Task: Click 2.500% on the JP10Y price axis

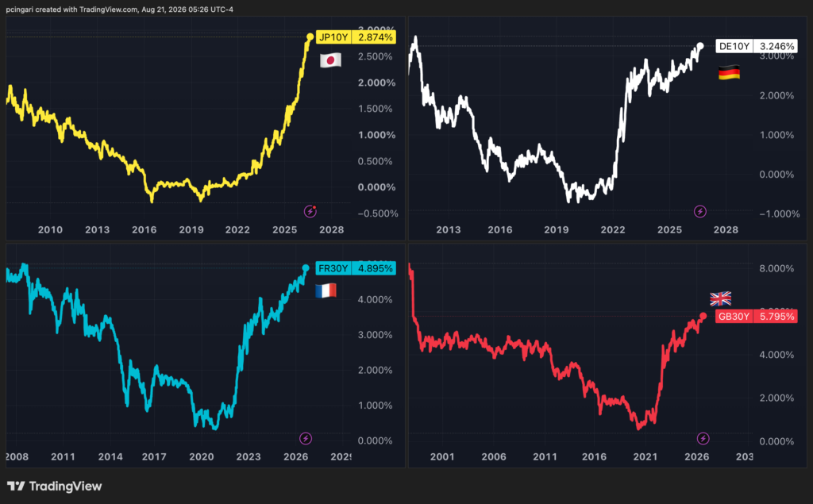Action: 376,56
